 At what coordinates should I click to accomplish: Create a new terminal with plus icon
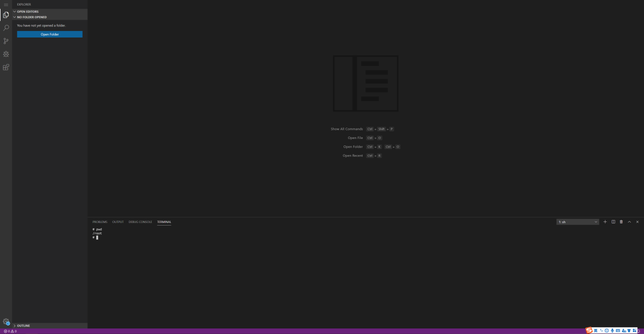605,222
